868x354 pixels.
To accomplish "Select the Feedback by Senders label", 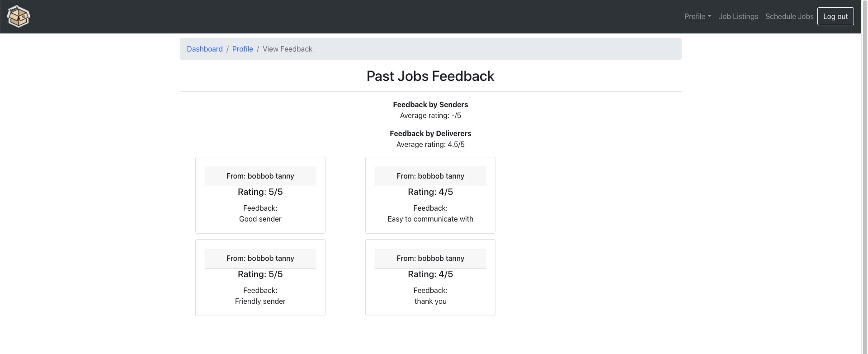I will [x=430, y=104].
